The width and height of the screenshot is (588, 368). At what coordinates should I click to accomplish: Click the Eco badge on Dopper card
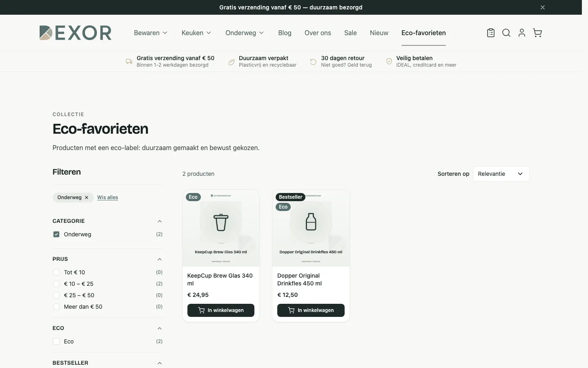tap(283, 207)
